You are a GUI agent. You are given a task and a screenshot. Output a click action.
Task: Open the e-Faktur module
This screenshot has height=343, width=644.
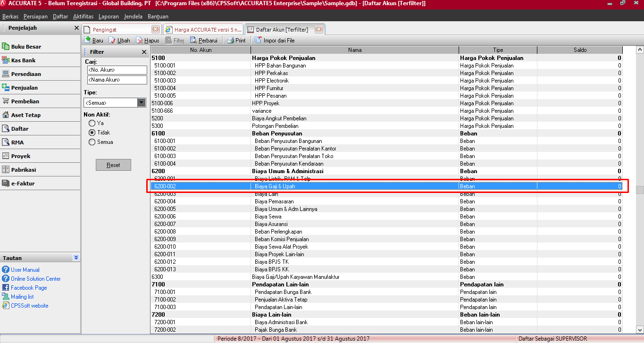(x=23, y=184)
